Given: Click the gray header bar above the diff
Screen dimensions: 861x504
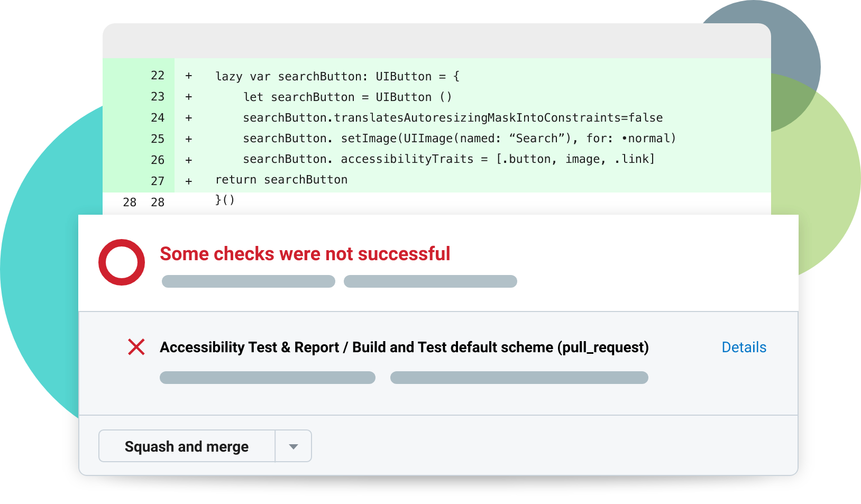Looking at the screenshot, I should pos(437,41).
